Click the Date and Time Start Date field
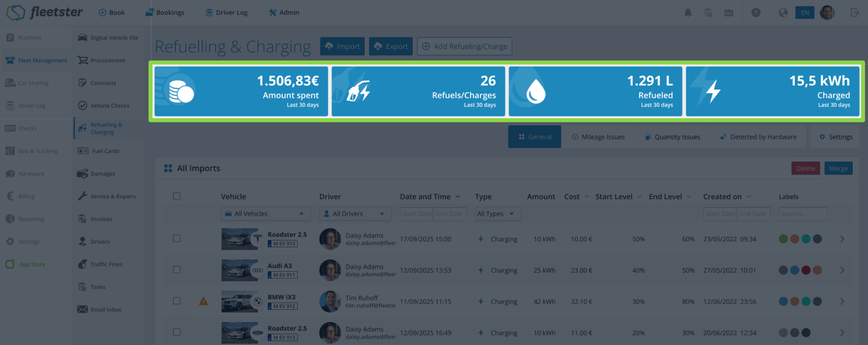 [416, 214]
